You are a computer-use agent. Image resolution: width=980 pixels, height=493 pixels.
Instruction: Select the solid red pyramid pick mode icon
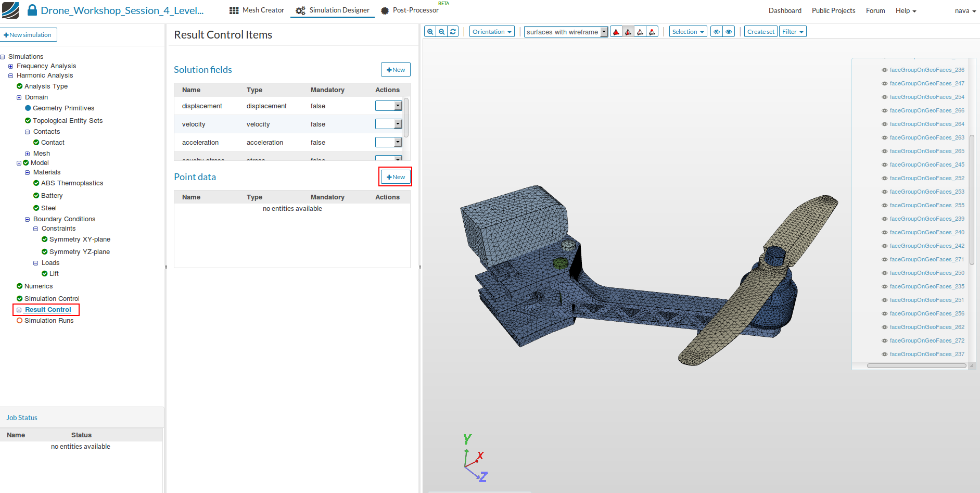click(616, 32)
